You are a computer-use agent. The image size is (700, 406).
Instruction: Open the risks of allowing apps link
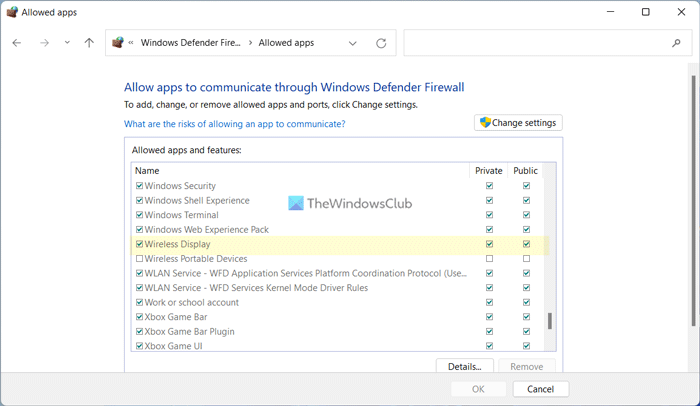click(x=234, y=124)
